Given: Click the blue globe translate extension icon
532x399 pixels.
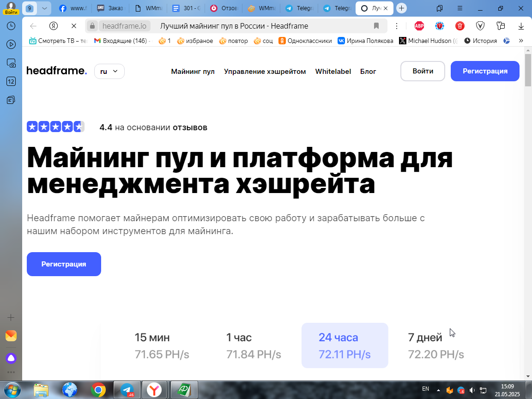Looking at the screenshot, I should pos(440,26).
